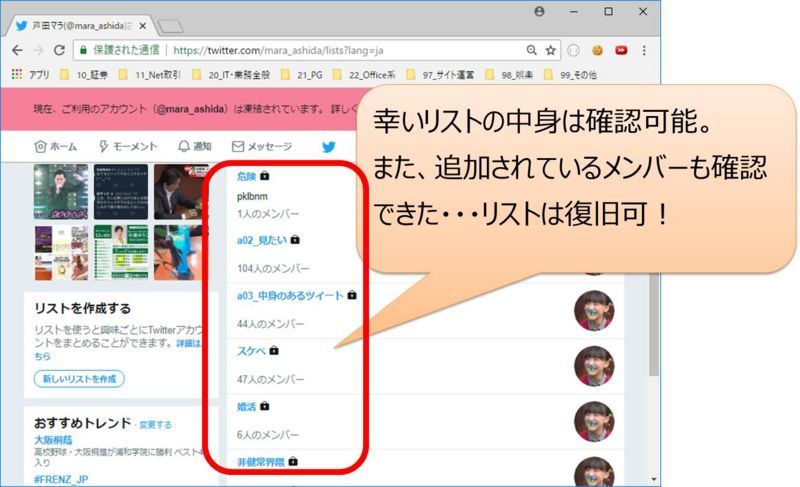The width and height of the screenshot is (800, 487).
Task: Click avatar beside 婚活 list row
Action: [x=594, y=422]
